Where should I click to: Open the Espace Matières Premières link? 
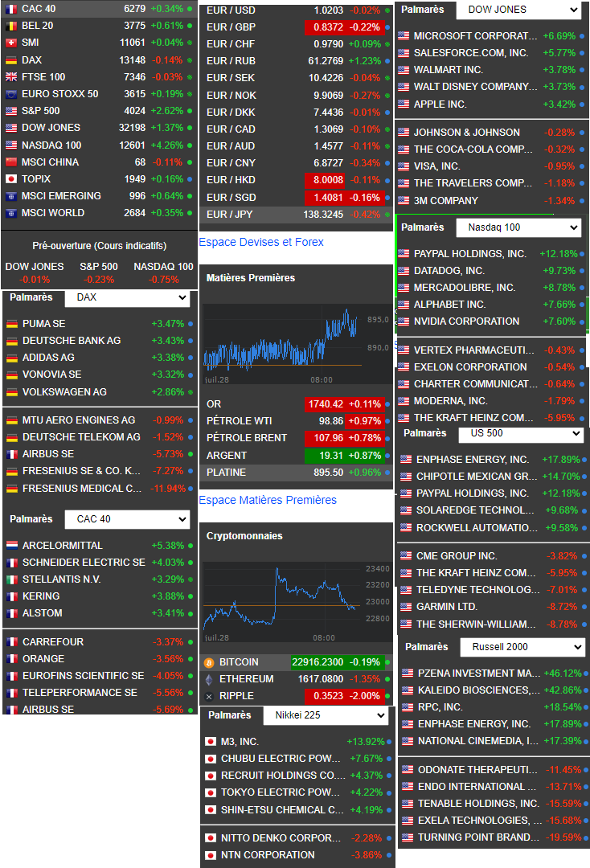[x=268, y=501]
